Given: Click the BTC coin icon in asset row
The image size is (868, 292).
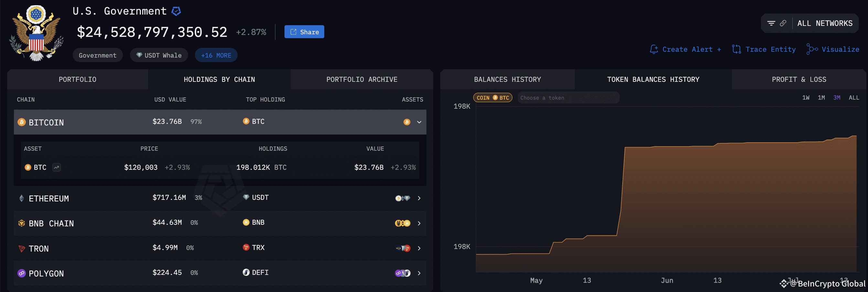Looking at the screenshot, I should click(x=28, y=167).
